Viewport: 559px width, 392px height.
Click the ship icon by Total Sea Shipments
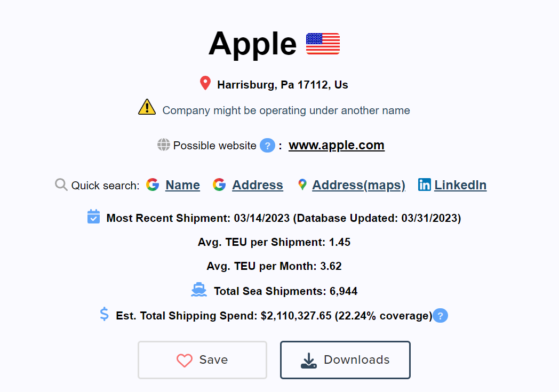(x=199, y=290)
